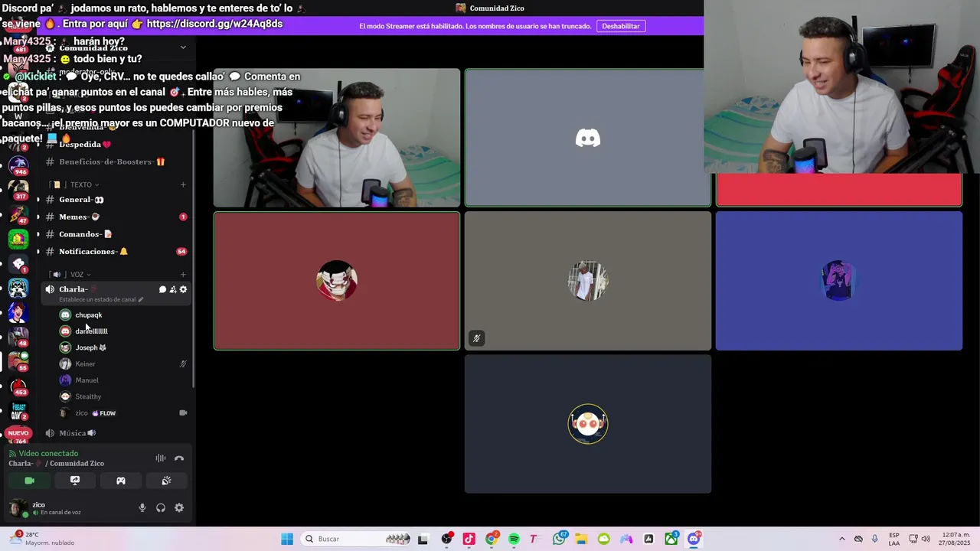Viewport: 980px width, 551px height.
Task: Open the Comandos text channel
Action: point(115,234)
